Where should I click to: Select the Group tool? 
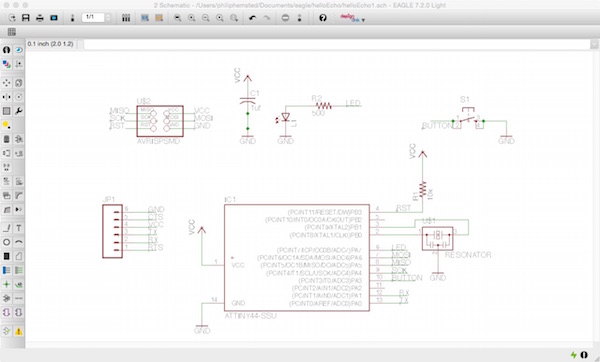tap(7, 111)
